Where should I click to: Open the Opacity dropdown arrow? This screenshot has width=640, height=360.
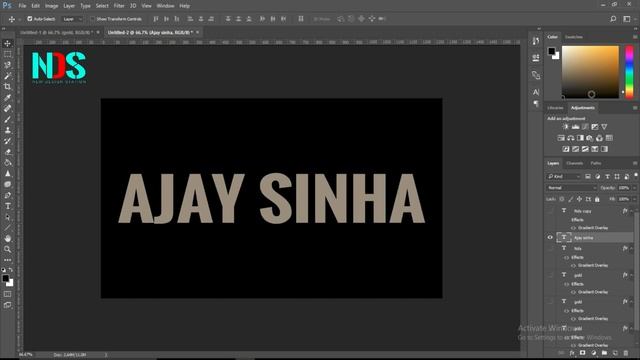pyautogui.click(x=634, y=188)
